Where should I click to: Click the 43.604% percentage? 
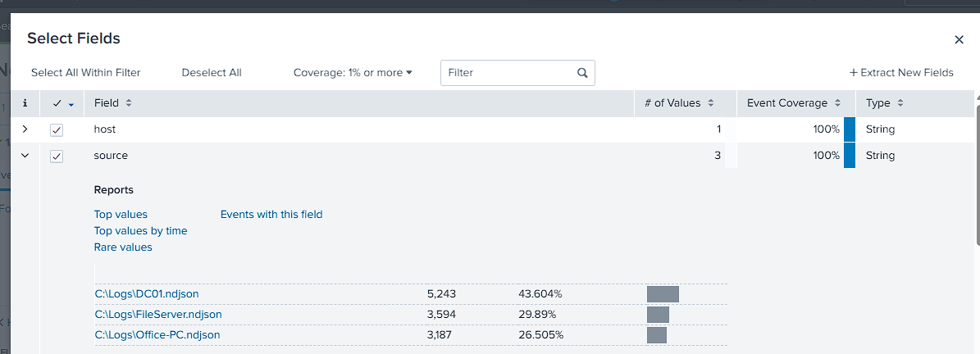tap(540, 293)
